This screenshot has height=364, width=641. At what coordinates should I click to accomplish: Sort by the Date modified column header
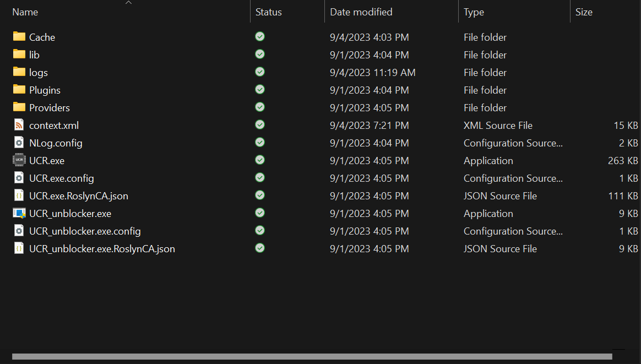click(361, 12)
